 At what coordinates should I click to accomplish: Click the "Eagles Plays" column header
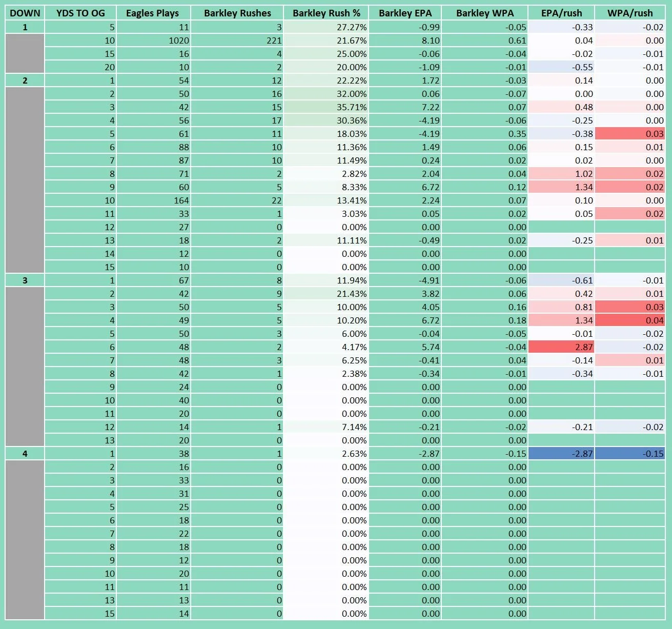(153, 13)
